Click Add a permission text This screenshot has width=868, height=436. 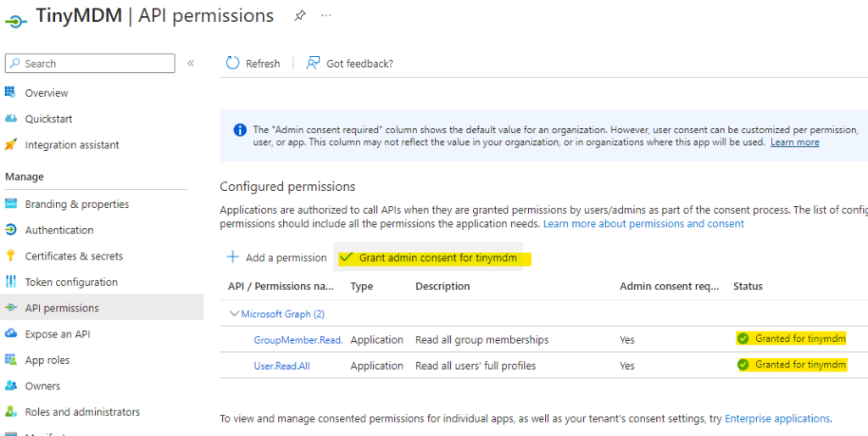pos(287,258)
